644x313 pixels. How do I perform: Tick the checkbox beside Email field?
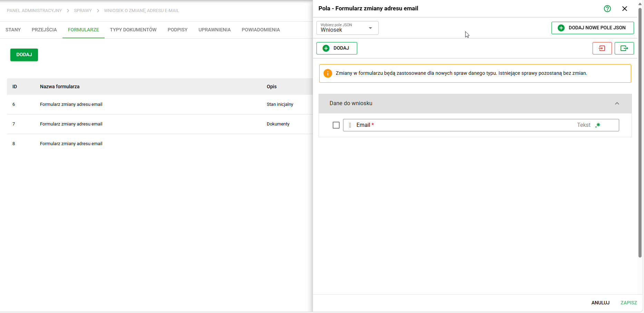(336, 125)
